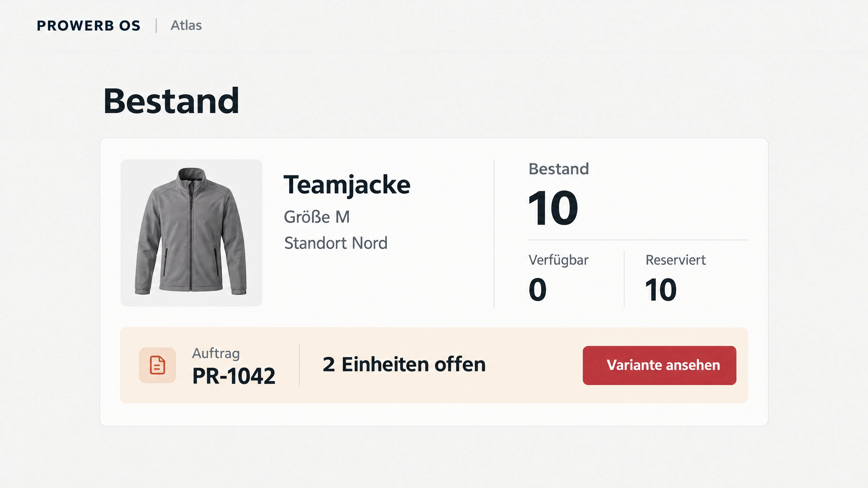Select the Reserviert value 10
868x488 pixels.
pyautogui.click(x=661, y=290)
